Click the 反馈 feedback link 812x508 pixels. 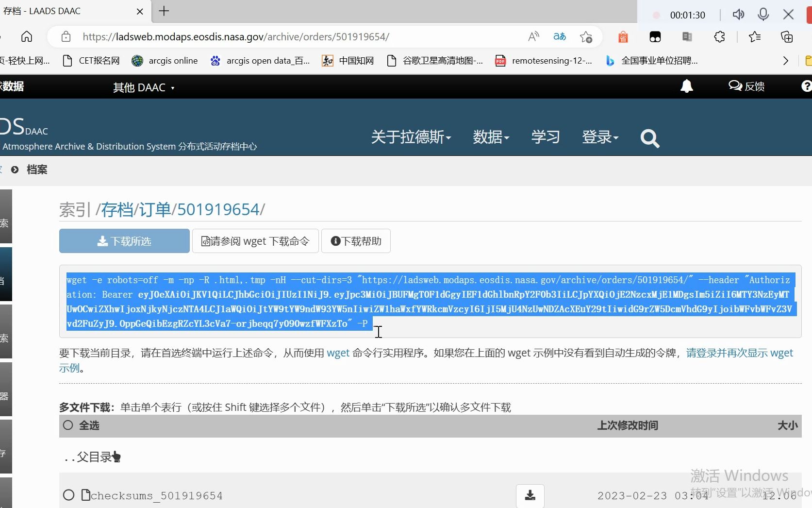(x=746, y=86)
